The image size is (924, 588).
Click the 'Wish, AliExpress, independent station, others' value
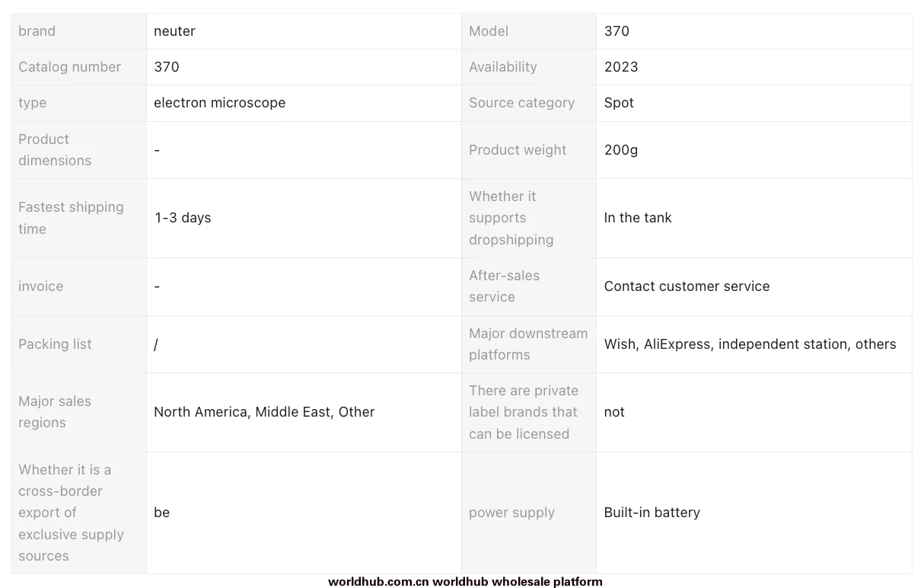coord(750,344)
